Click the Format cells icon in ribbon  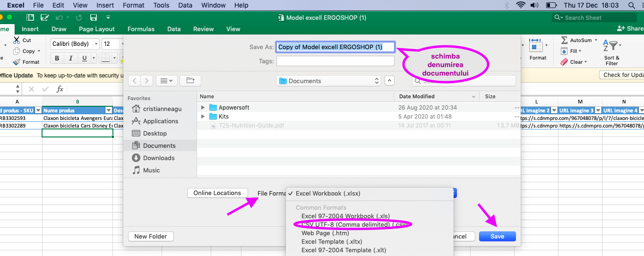pos(536,45)
